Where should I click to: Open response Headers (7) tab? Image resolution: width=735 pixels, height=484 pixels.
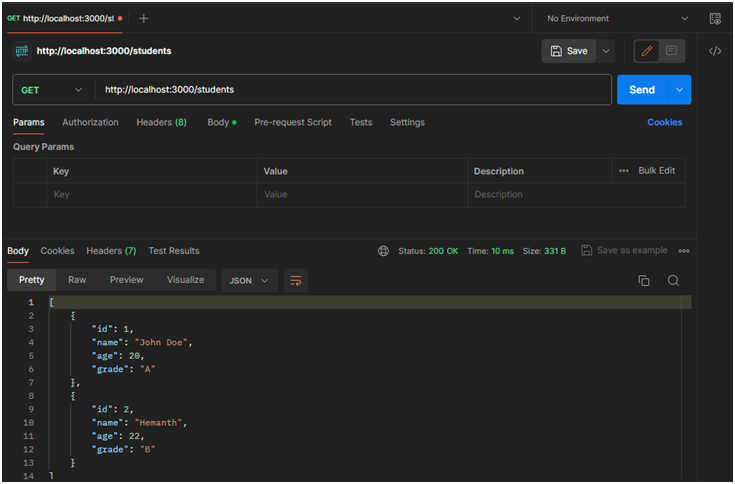[111, 251]
